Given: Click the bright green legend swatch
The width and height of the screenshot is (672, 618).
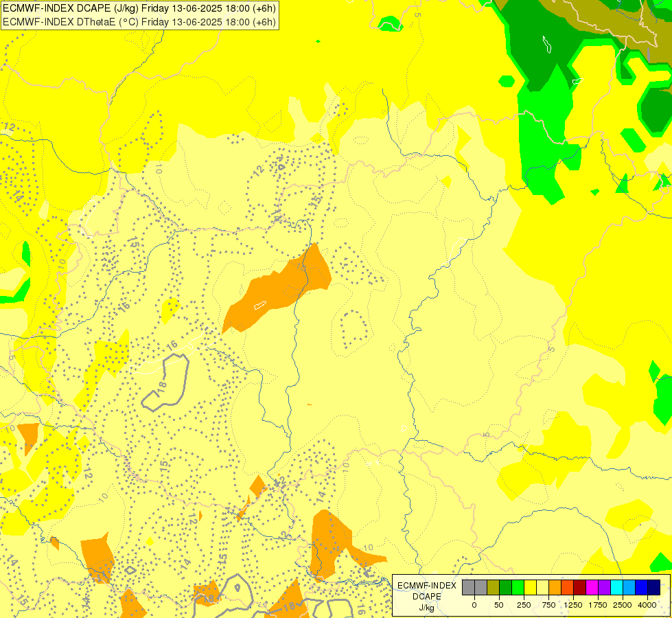Looking at the screenshot, I should [518, 587].
